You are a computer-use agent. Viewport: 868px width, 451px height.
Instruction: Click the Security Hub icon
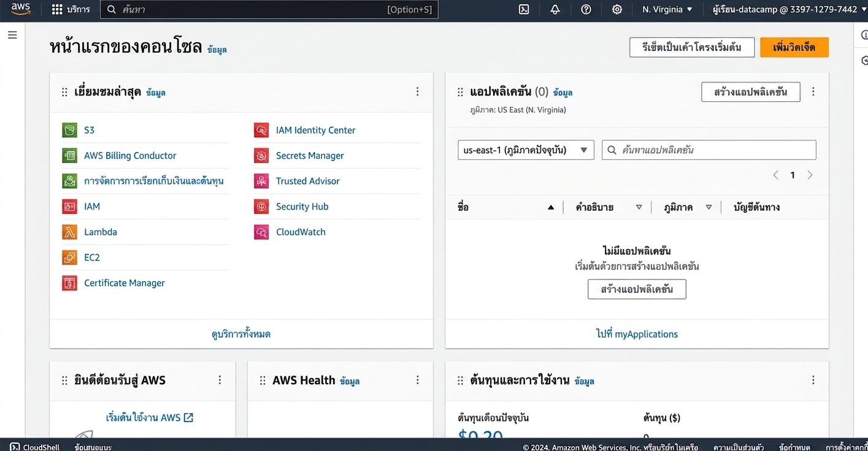pyautogui.click(x=261, y=207)
